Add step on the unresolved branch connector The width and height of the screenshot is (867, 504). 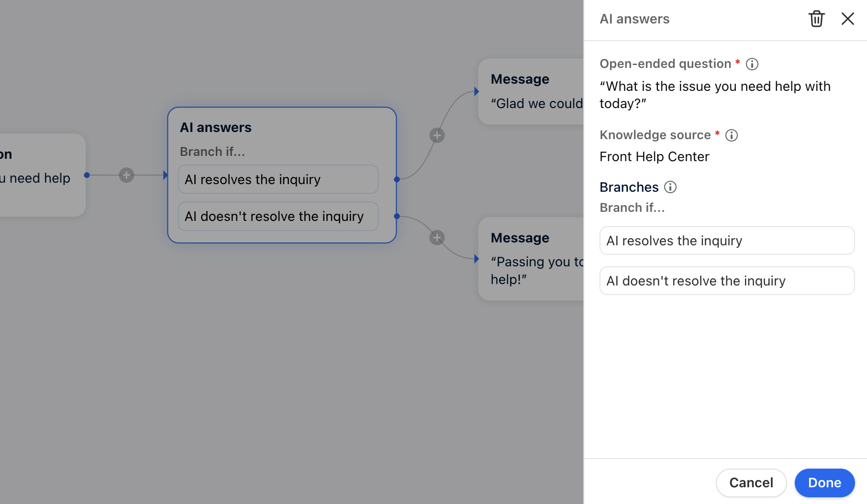point(437,238)
